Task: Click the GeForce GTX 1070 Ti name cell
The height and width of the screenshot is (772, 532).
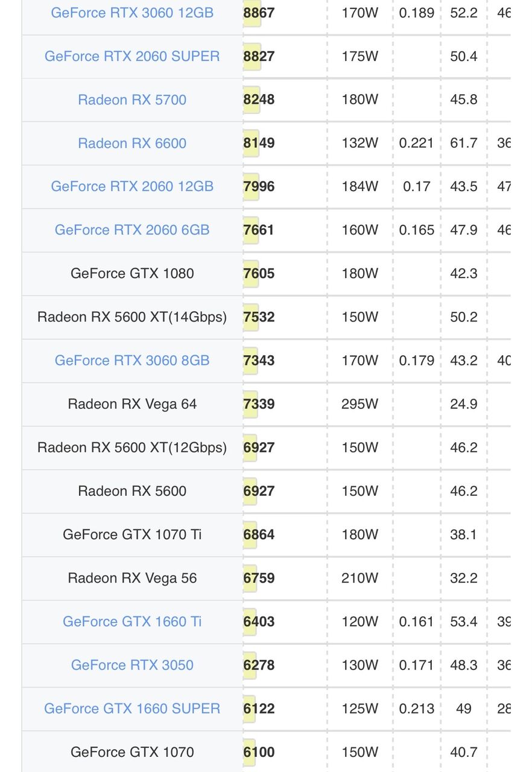Action: click(132, 534)
